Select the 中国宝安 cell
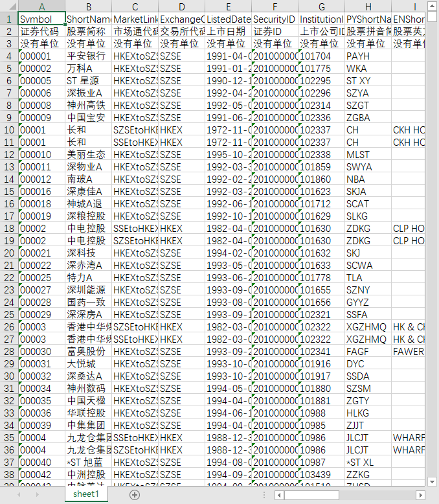 click(x=88, y=118)
